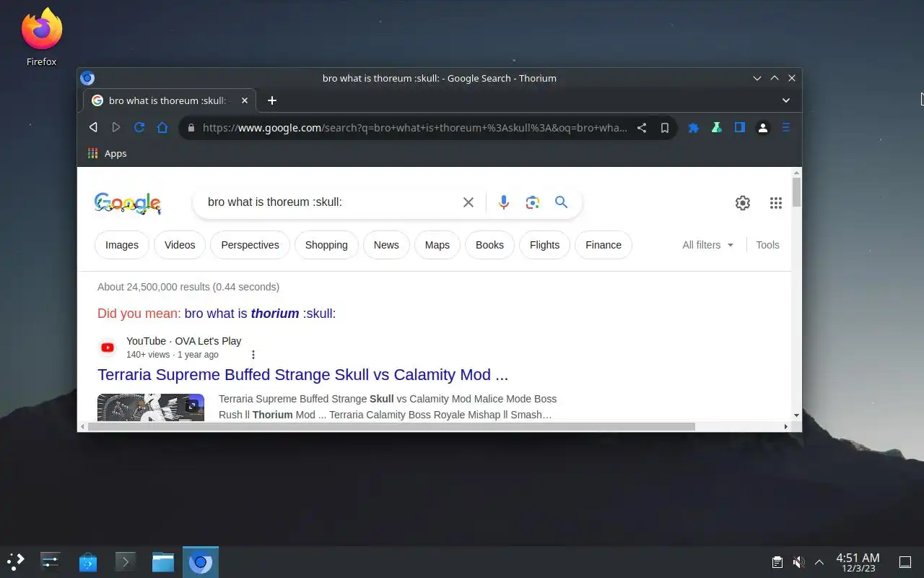View site info via the lock icon
Viewport: 924px width, 578px height.
pyautogui.click(x=191, y=128)
